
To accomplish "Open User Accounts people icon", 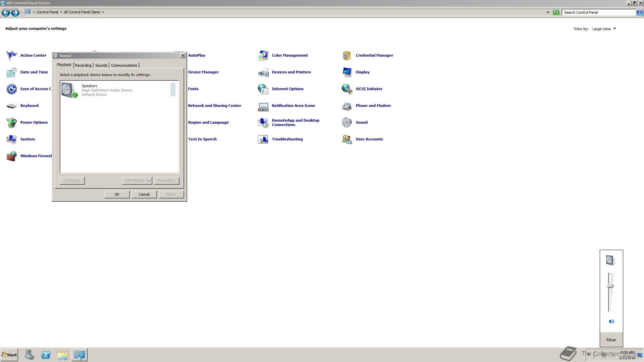I will coord(347,139).
